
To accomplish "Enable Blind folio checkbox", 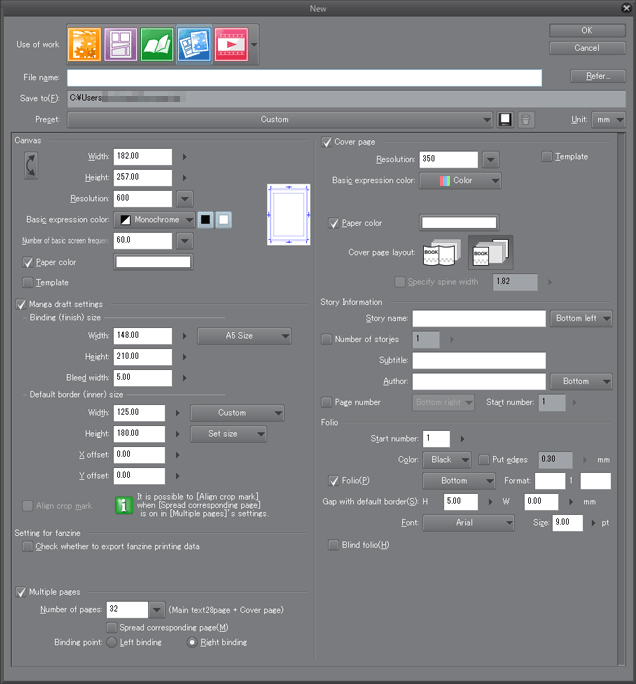I will pyautogui.click(x=334, y=545).
